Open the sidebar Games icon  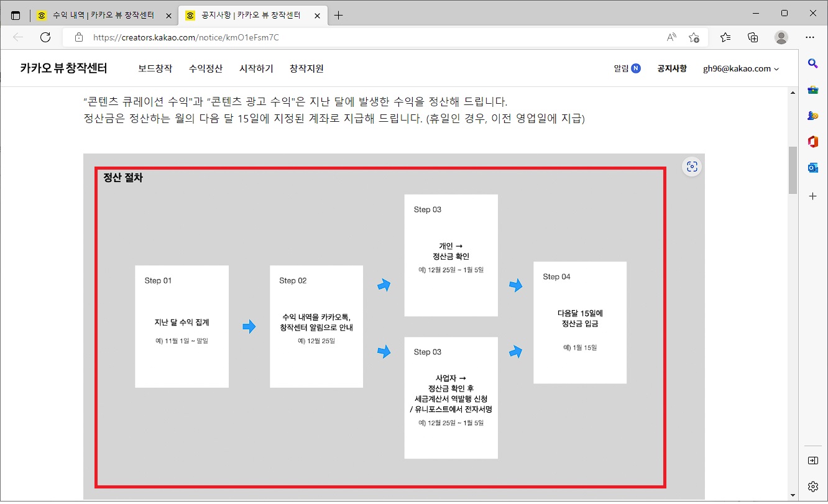[812, 116]
